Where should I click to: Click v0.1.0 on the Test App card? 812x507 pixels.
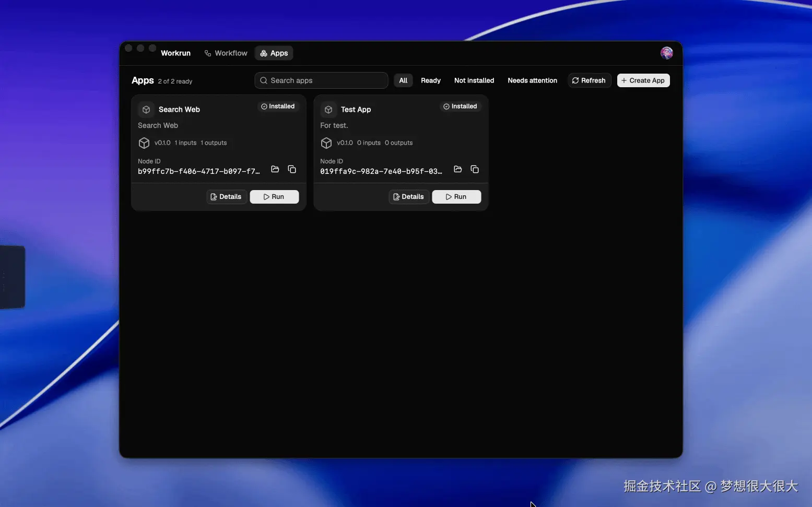345,143
